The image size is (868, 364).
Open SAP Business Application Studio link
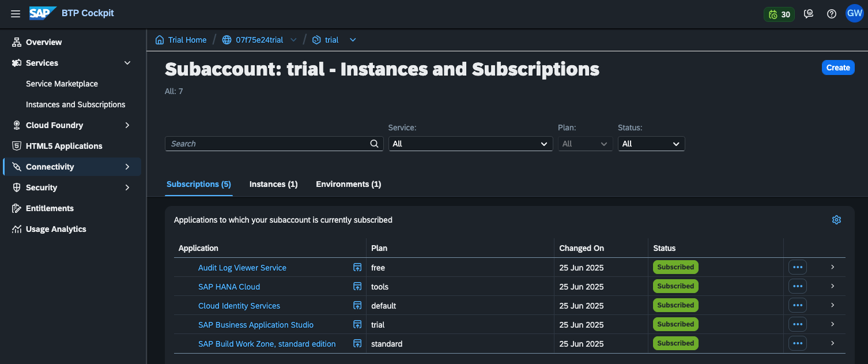pyautogui.click(x=256, y=325)
